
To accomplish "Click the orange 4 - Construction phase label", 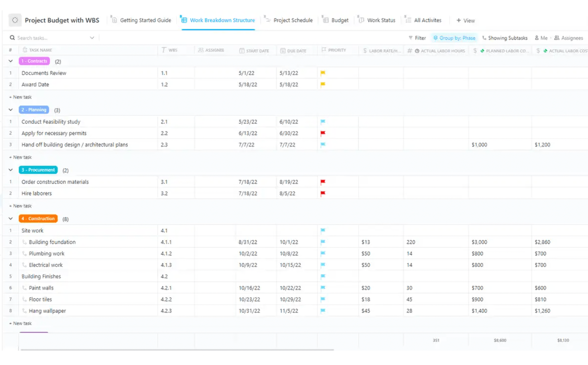I will click(x=38, y=219).
